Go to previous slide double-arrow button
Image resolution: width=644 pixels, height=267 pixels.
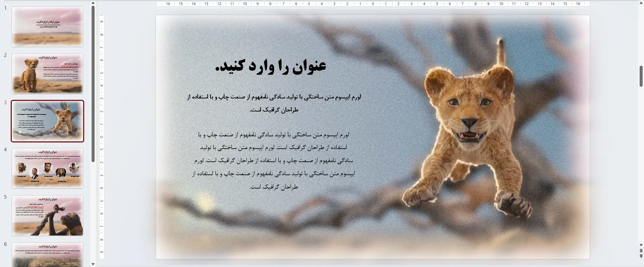coord(641,251)
